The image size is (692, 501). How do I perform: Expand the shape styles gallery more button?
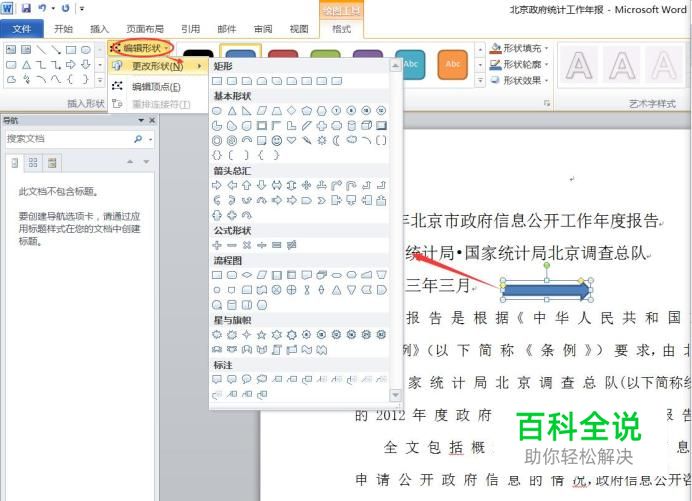tap(481, 80)
